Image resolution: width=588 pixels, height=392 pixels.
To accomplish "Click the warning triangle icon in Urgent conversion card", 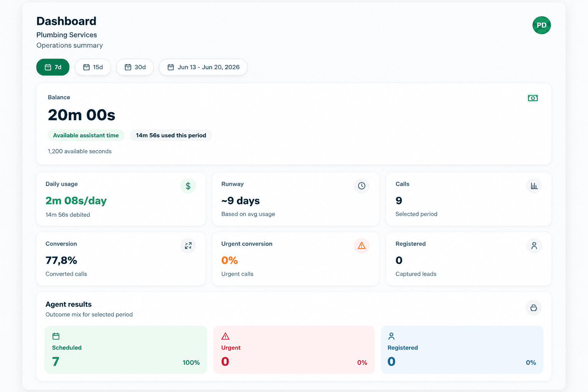I will 361,246.
